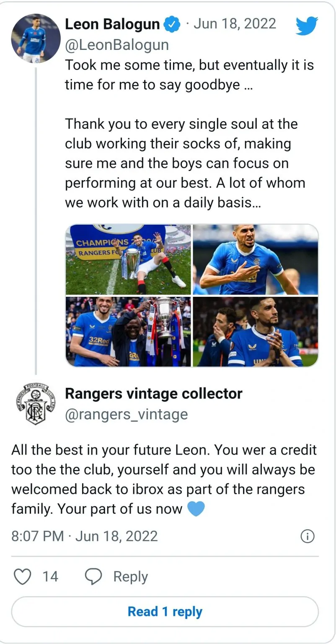Image resolution: width=336 pixels, height=644 pixels.
Task: Click the reply speech bubble icon
Action: [x=93, y=577]
